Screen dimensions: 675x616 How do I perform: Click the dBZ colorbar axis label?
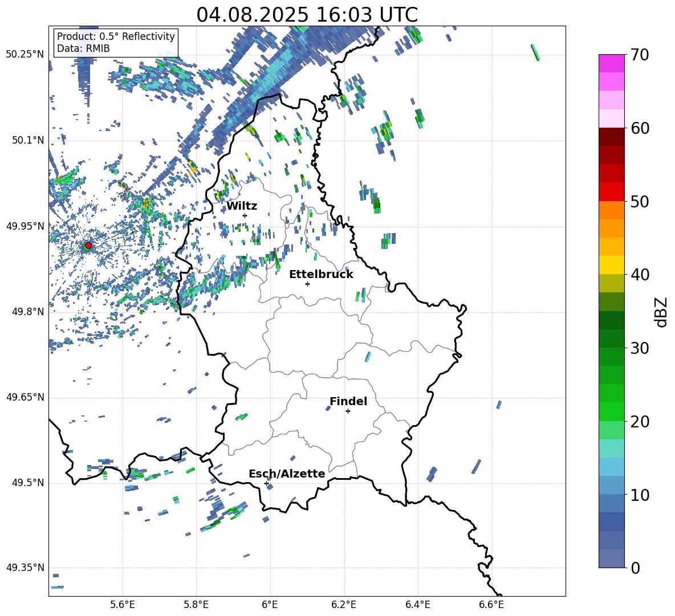point(661,312)
